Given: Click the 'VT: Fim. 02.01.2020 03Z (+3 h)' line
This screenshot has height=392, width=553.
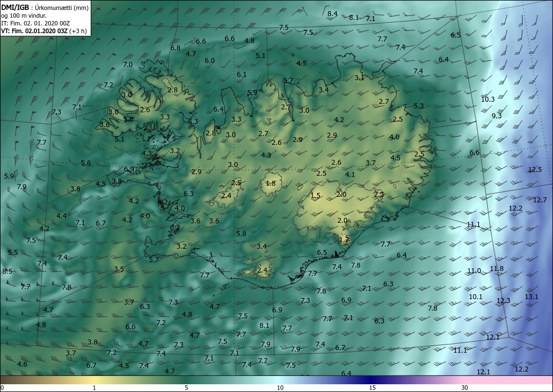Looking at the screenshot, I should click(x=44, y=31).
